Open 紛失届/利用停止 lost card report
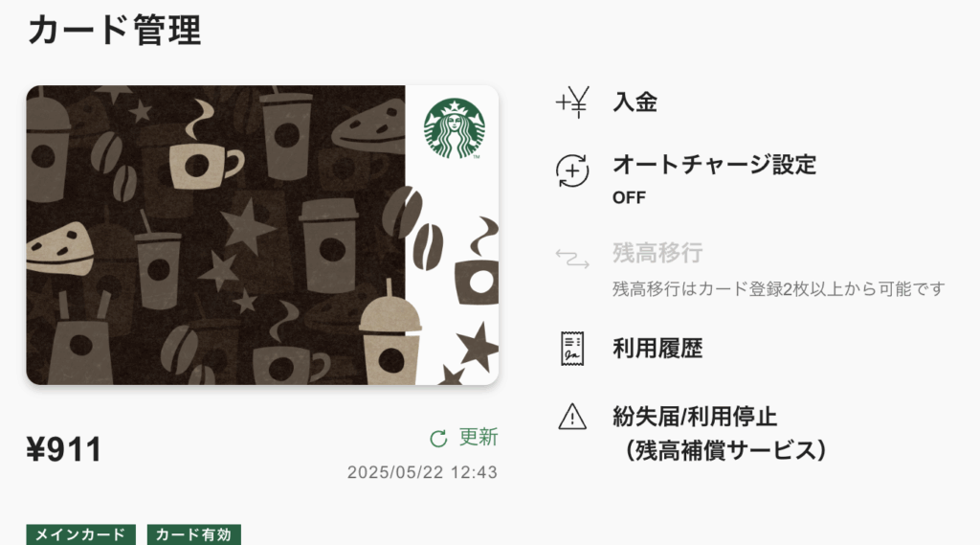The height and width of the screenshot is (545, 980). [695, 417]
